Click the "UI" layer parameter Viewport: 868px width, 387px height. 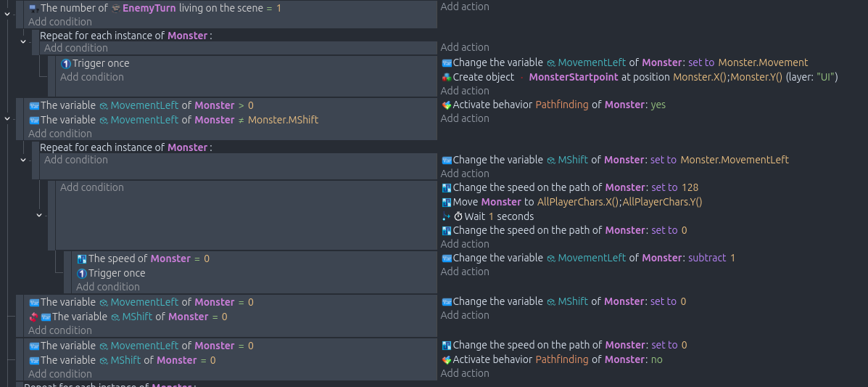point(825,77)
